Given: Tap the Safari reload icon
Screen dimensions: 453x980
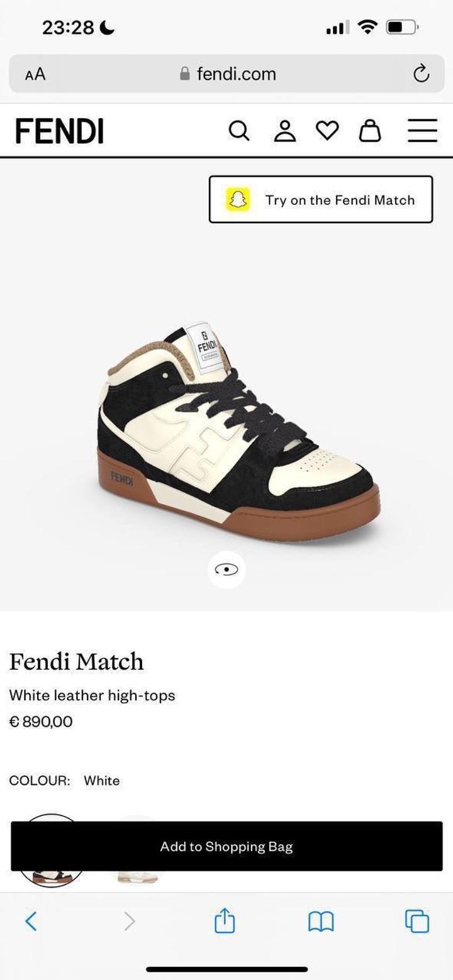Looking at the screenshot, I should [421, 74].
